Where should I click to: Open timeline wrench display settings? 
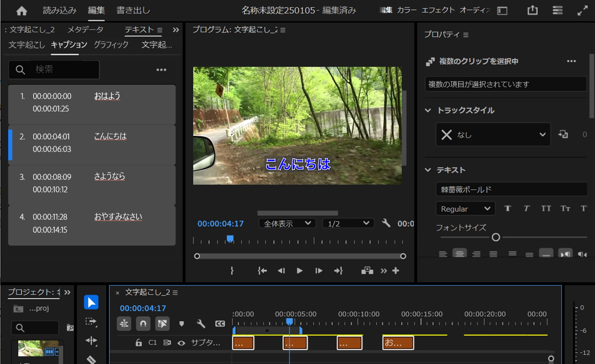tap(201, 324)
